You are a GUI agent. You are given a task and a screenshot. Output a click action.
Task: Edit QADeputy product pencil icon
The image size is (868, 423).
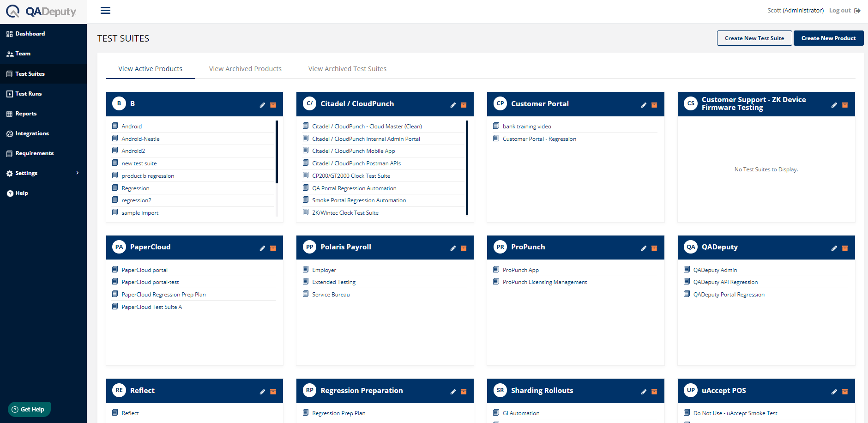[x=834, y=248]
